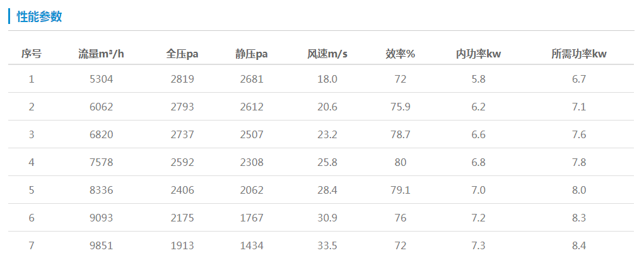Click static pressure value 2507
Viewport: 644px width, 265px height.
pyautogui.click(x=252, y=135)
